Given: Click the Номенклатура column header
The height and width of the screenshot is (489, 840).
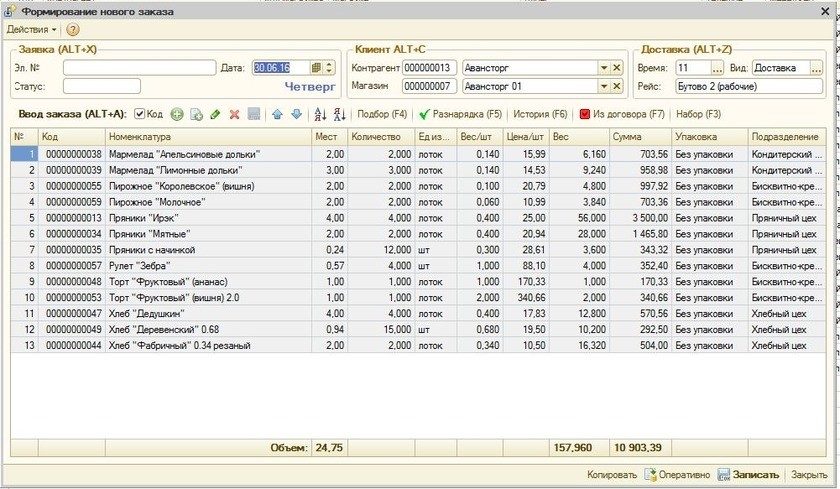Looking at the screenshot, I should pos(208,137).
